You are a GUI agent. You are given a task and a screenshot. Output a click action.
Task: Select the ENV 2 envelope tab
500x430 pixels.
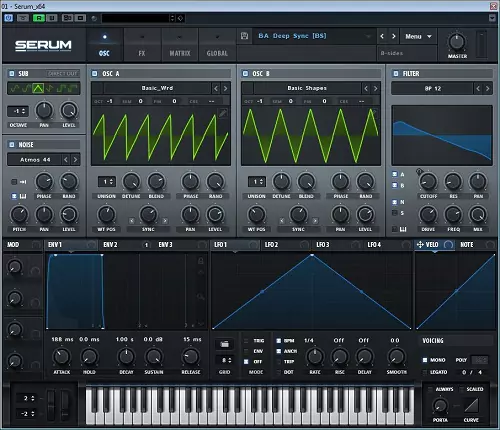pyautogui.click(x=110, y=245)
